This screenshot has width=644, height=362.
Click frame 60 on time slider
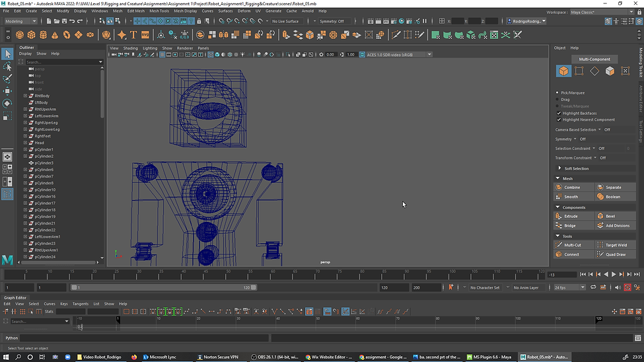coord(273,275)
